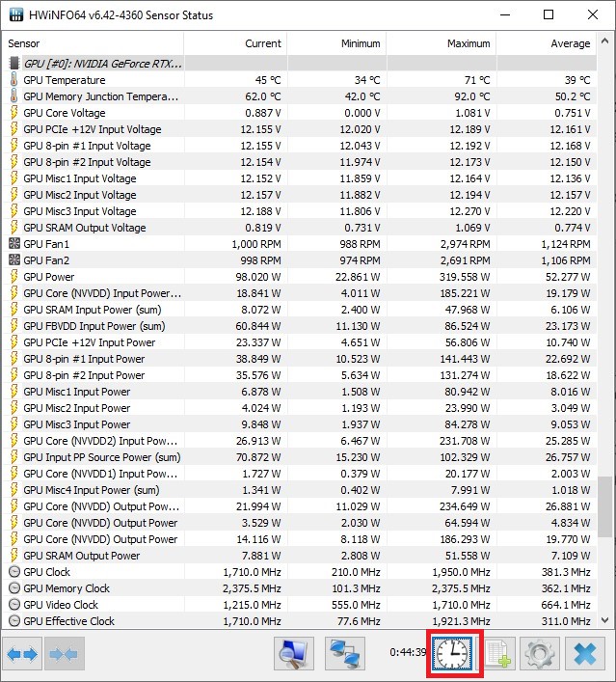Open sensor settings gear icon
Screen dimensions: 616x682
coord(539,654)
